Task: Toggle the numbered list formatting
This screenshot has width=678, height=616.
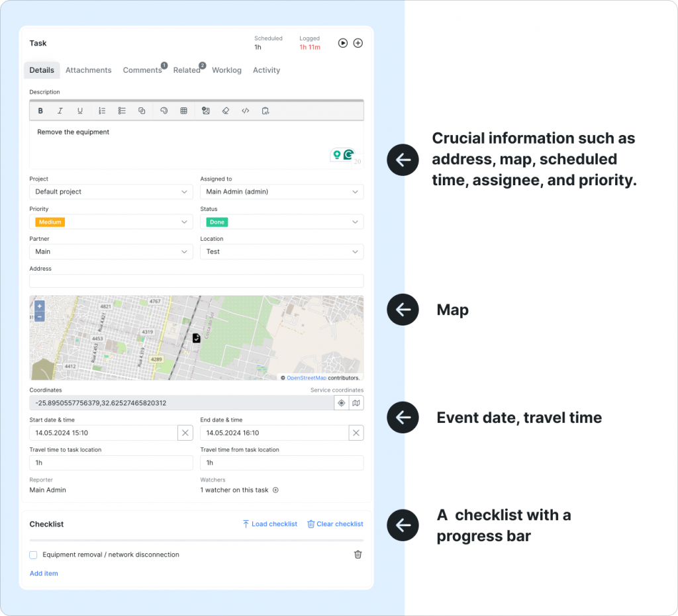Action: tap(102, 110)
